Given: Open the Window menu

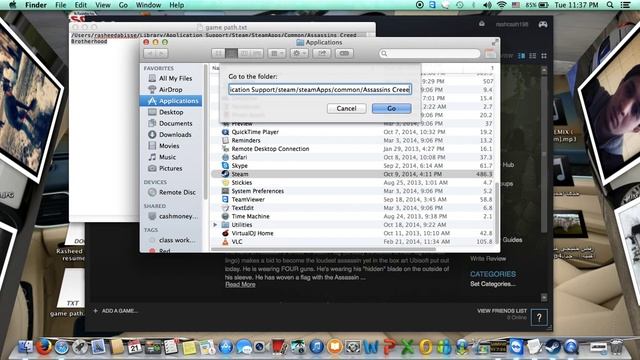Looking at the screenshot, I should click(148, 5).
